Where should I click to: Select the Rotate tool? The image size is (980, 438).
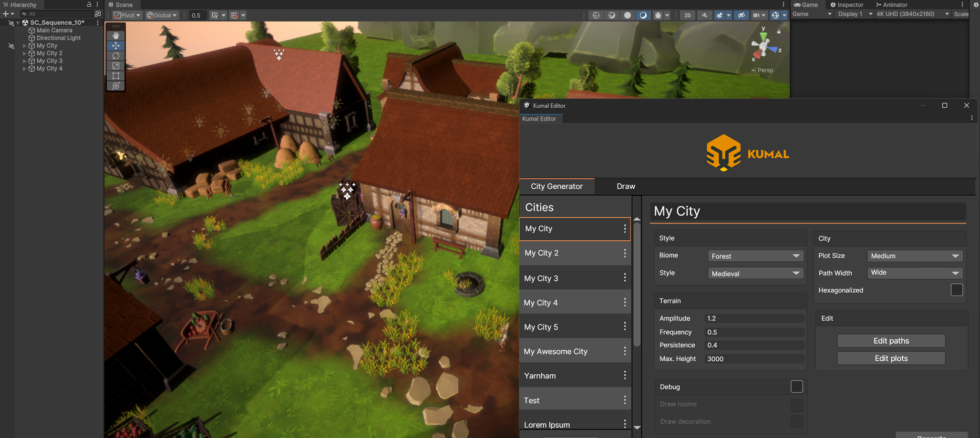115,55
